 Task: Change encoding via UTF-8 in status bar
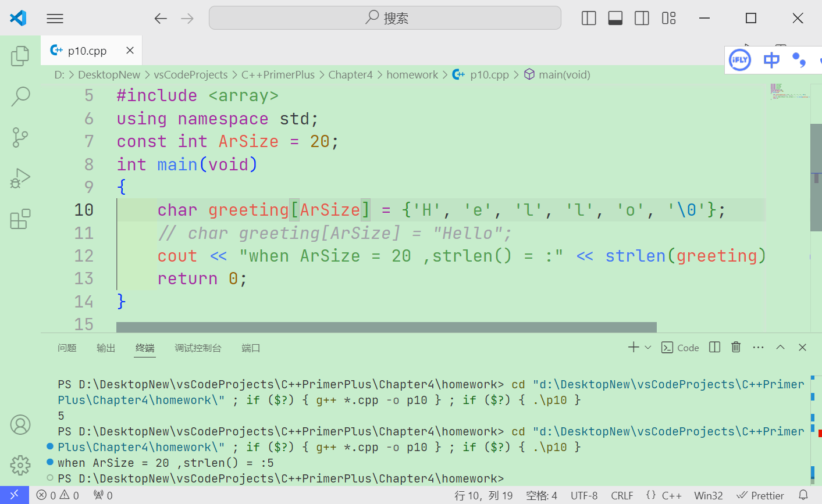point(584,495)
